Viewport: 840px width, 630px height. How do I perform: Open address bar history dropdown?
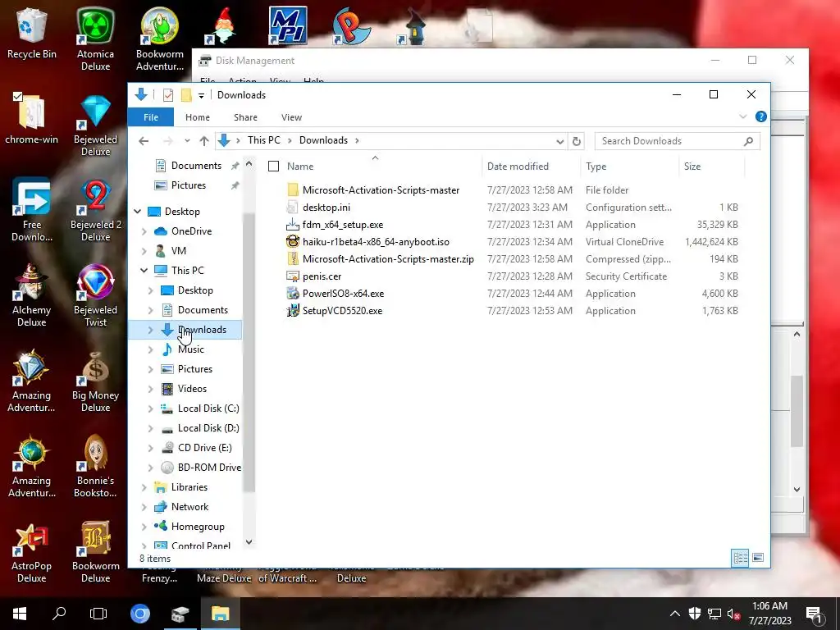click(559, 141)
